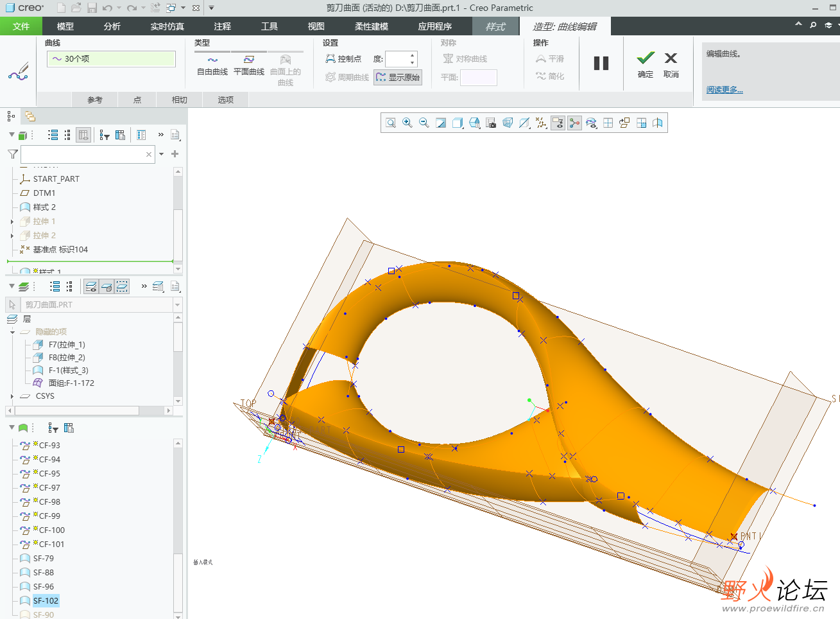Select 基准点 标识104 in model tree
Viewport: 840px width, 619px height.
(x=60, y=250)
